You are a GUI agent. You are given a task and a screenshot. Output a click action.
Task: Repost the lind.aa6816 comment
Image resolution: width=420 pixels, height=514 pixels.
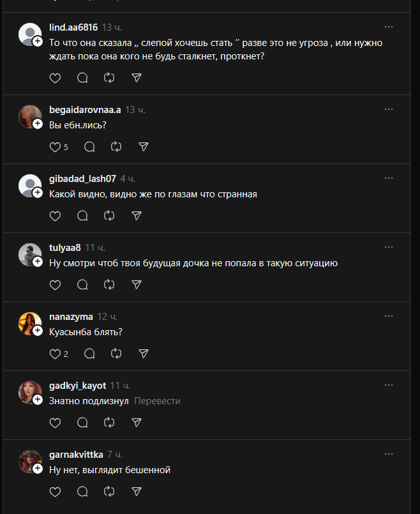[109, 78]
